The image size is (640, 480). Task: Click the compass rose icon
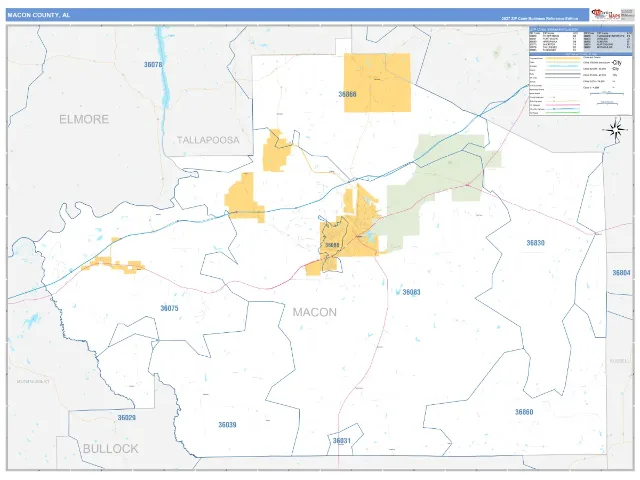tap(616, 130)
